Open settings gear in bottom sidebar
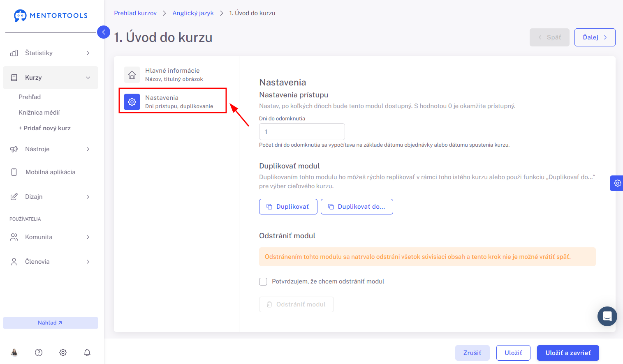623x364 pixels. coord(63,352)
